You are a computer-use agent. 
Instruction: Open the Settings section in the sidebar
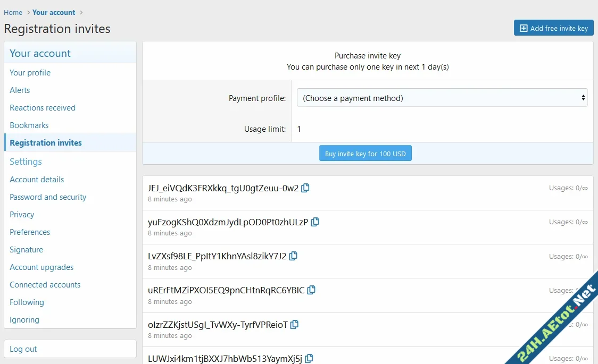click(25, 162)
